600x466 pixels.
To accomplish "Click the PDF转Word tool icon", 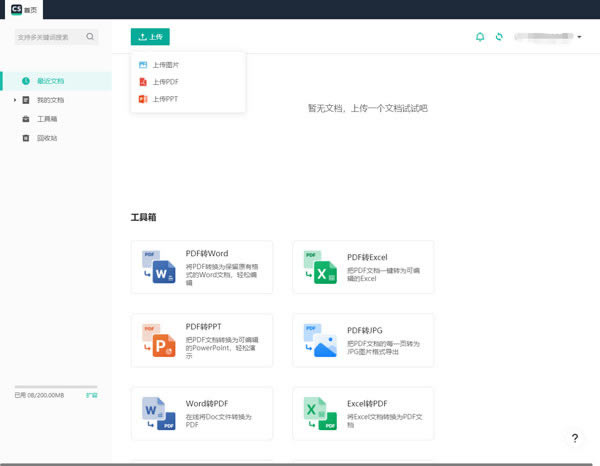I will pos(158,267).
